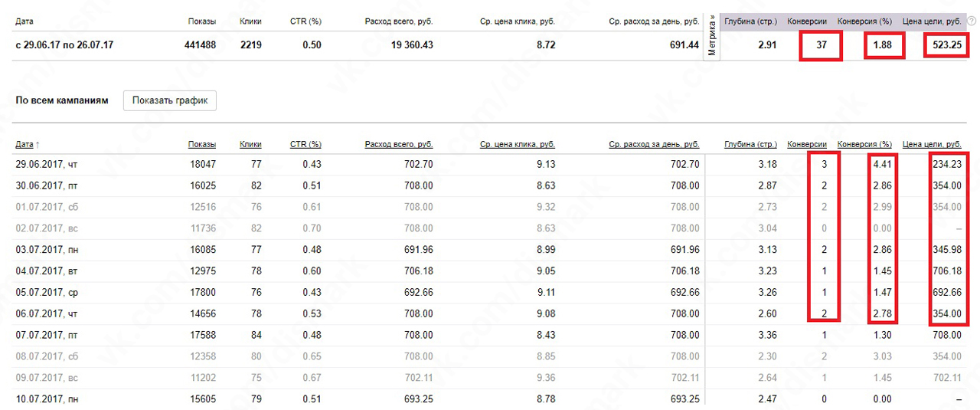This screenshot has width=980, height=410.
Task: Click the "Показать график" button
Action: click(x=170, y=100)
